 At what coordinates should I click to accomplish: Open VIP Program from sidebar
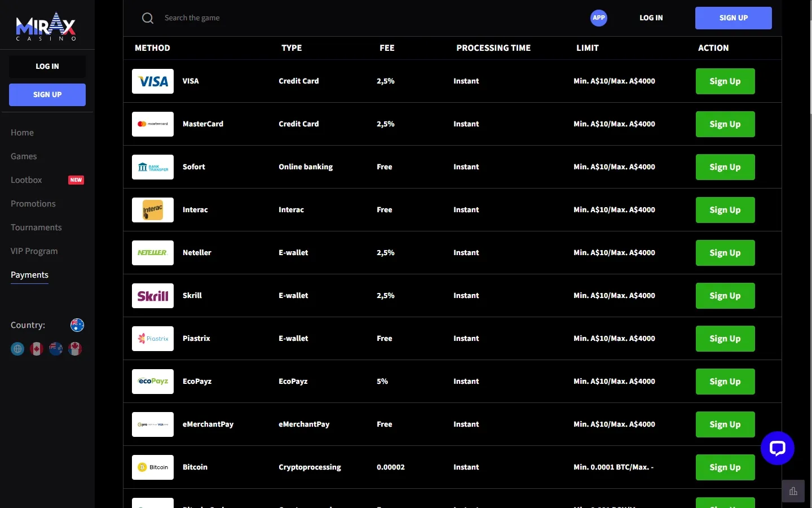point(34,251)
